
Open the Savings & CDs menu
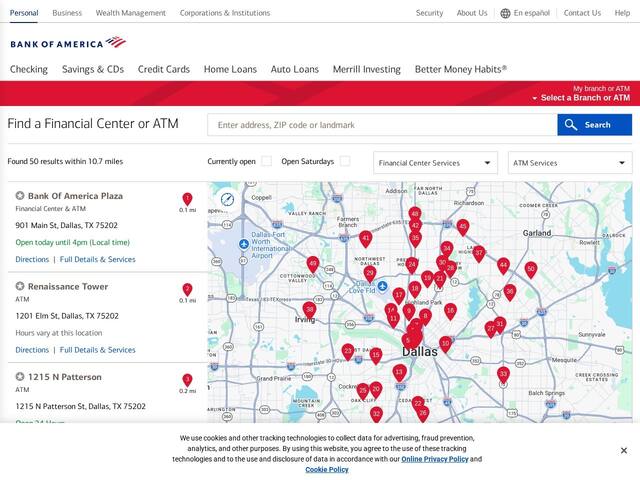(93, 69)
